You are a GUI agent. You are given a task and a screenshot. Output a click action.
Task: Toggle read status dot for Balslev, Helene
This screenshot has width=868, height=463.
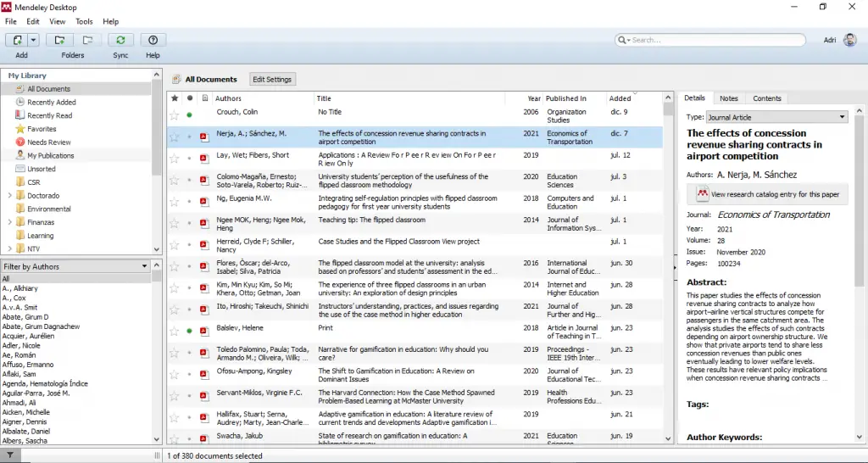[x=189, y=332]
